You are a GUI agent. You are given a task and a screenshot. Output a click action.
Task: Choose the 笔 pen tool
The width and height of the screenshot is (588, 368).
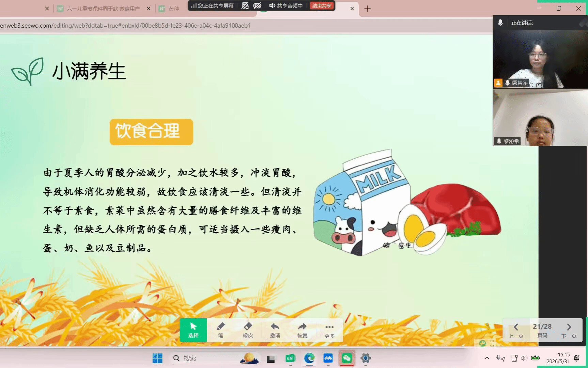220,330
